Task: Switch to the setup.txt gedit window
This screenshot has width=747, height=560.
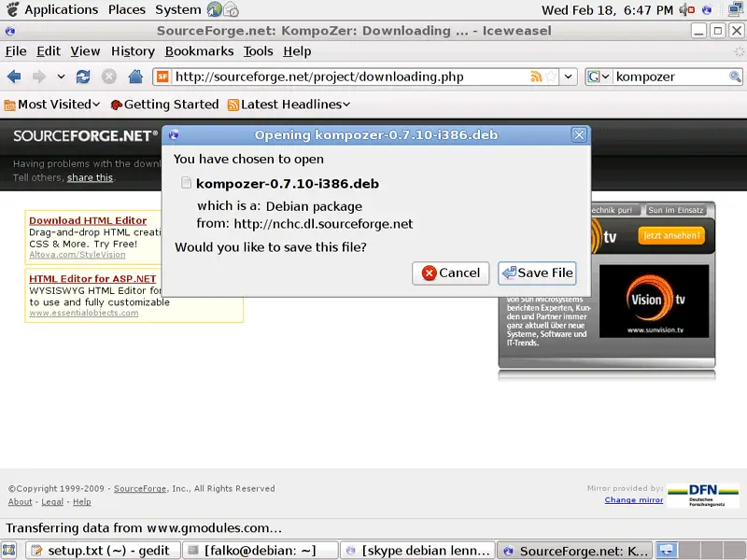Action: pos(103,551)
